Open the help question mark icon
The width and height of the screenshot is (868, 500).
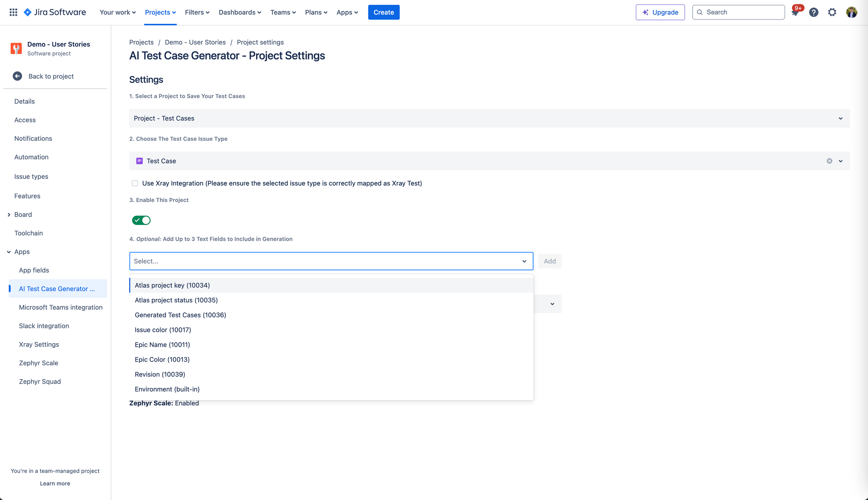(814, 12)
